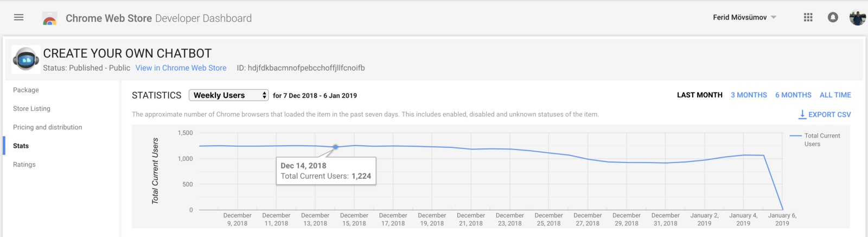
Task: Open the Google apps grid
Action: (x=808, y=17)
